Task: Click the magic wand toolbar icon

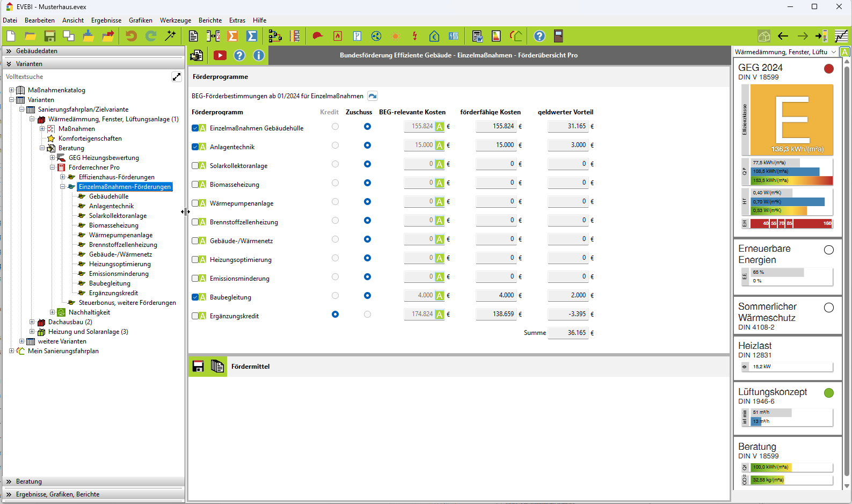Action: (x=170, y=36)
